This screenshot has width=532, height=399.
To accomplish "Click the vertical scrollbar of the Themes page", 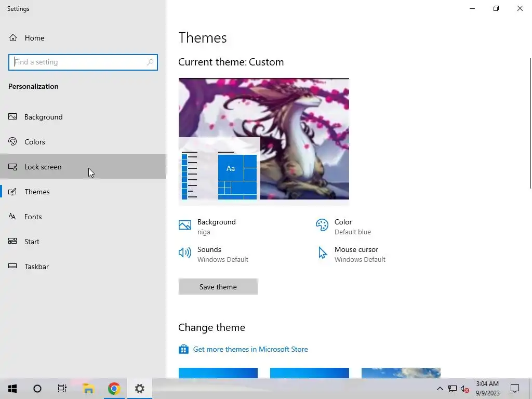I will point(530,123).
